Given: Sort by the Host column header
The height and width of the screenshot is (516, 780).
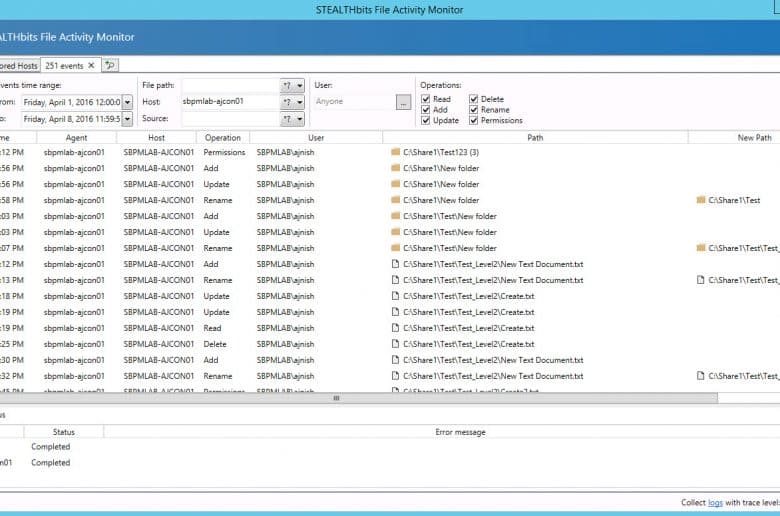Looking at the screenshot, I should (x=156, y=137).
